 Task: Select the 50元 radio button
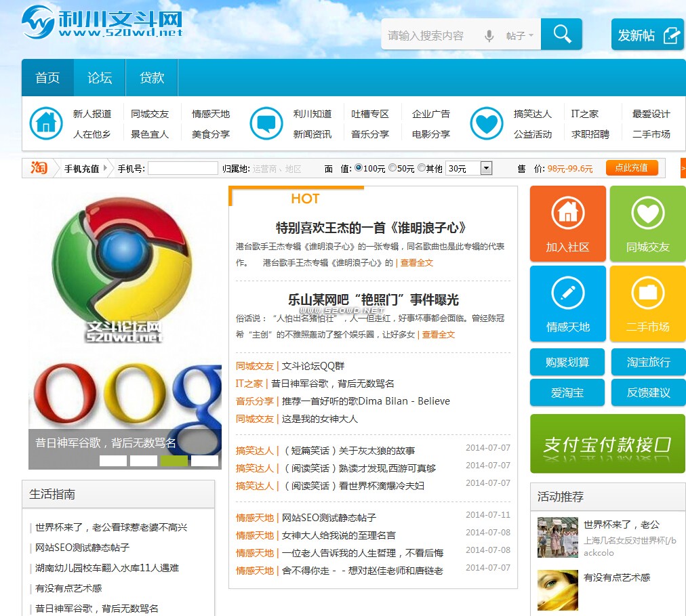(392, 167)
